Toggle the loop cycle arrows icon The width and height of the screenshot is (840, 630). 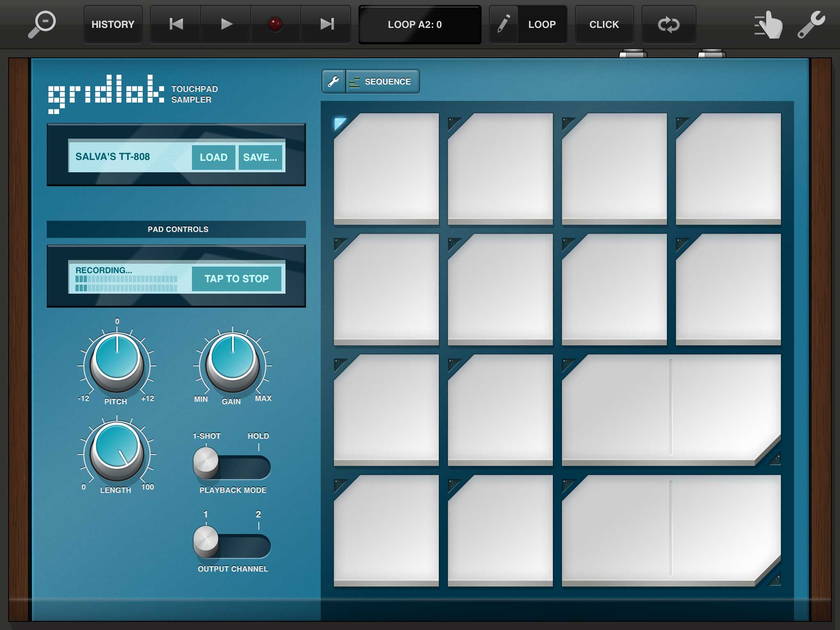[669, 24]
